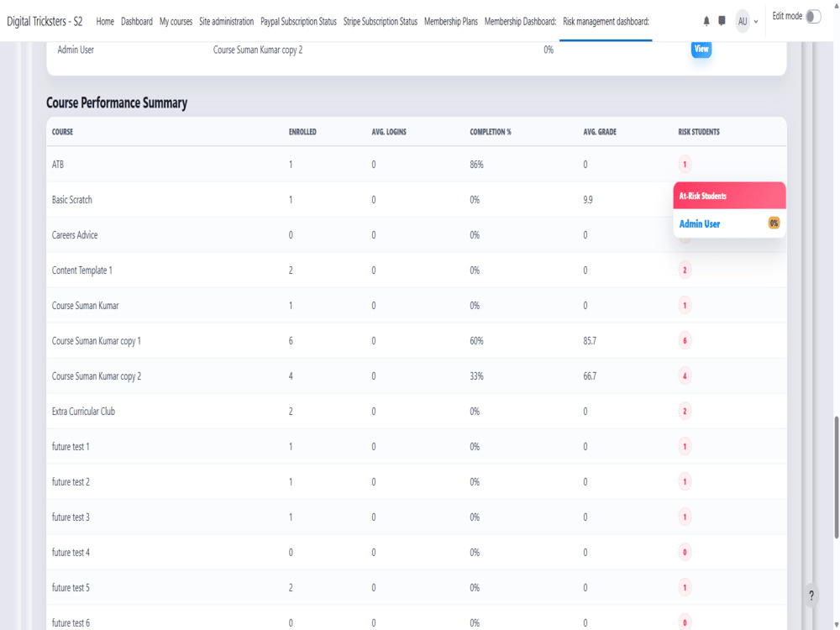Open the messaging chat icon

click(x=722, y=21)
